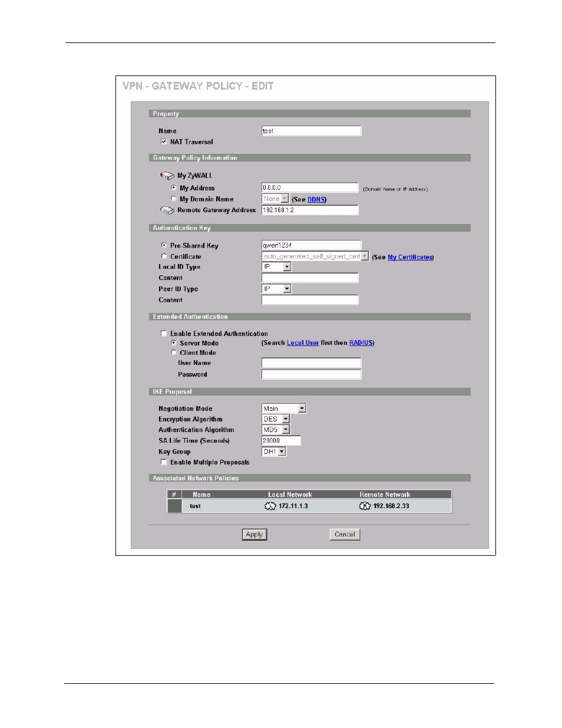
Task: Open the Encryption Algorithm dropdown
Action: click(276, 419)
